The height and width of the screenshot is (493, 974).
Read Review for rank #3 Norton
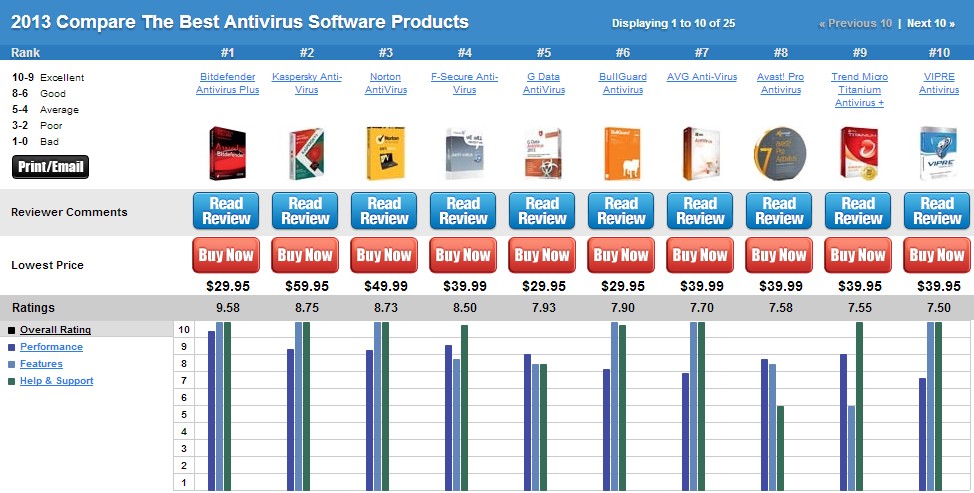[384, 211]
